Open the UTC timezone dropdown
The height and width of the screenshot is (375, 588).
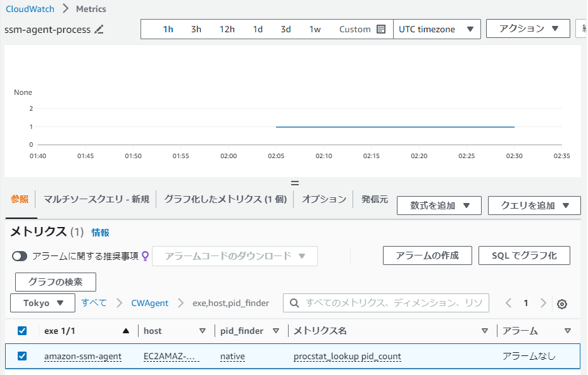437,28
